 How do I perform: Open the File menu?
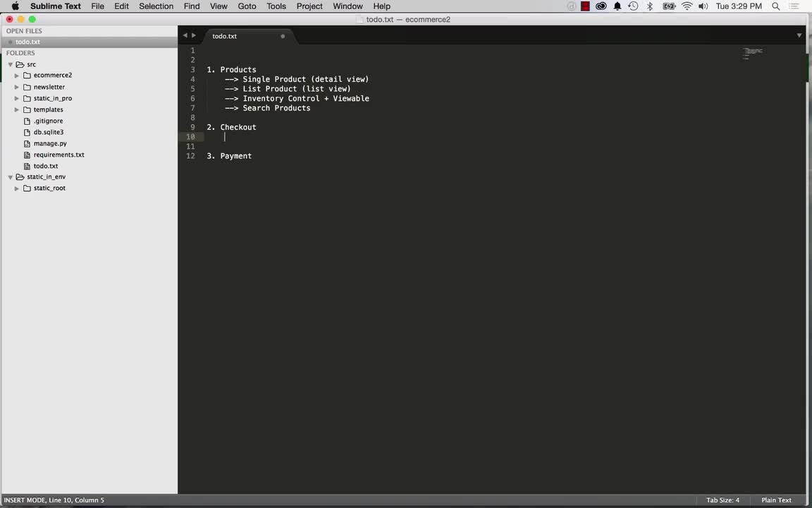coord(97,6)
